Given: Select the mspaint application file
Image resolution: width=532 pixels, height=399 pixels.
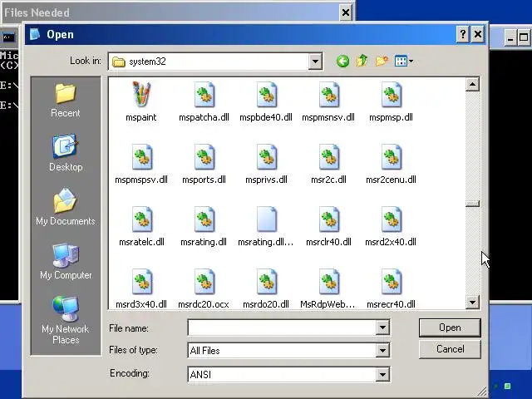Looking at the screenshot, I should click(140, 101).
